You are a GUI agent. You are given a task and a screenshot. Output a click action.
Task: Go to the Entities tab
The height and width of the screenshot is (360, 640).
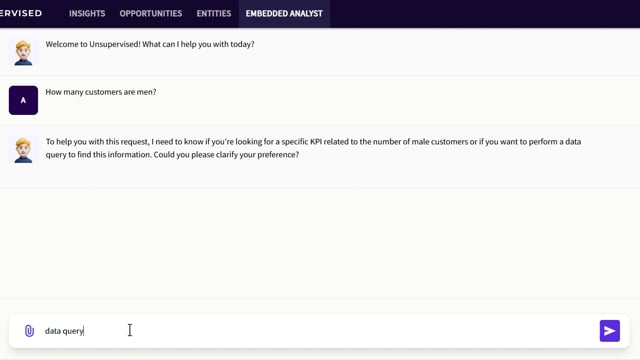[214, 13]
